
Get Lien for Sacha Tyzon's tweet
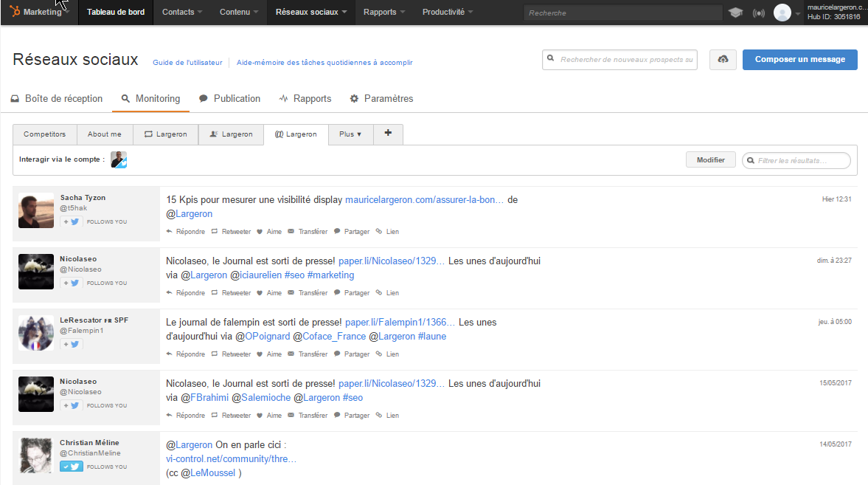[x=387, y=232]
